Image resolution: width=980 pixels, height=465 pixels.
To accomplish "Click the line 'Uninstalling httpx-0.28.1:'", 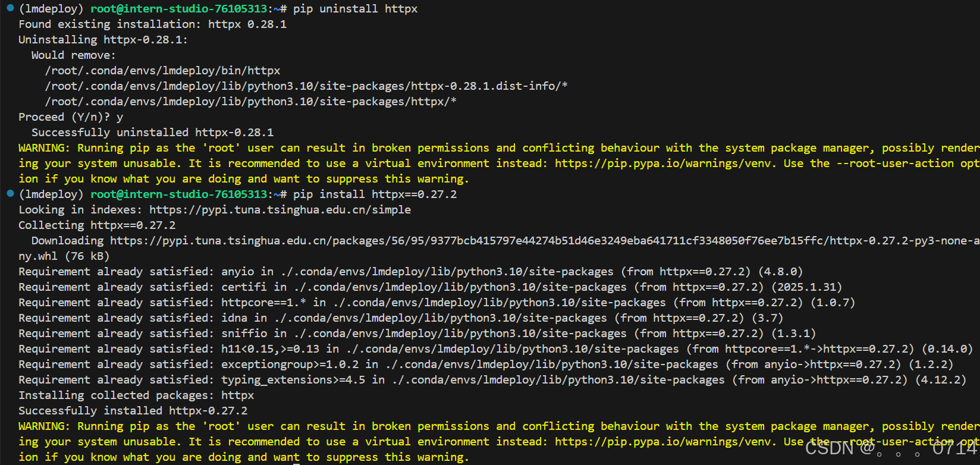I will (103, 39).
